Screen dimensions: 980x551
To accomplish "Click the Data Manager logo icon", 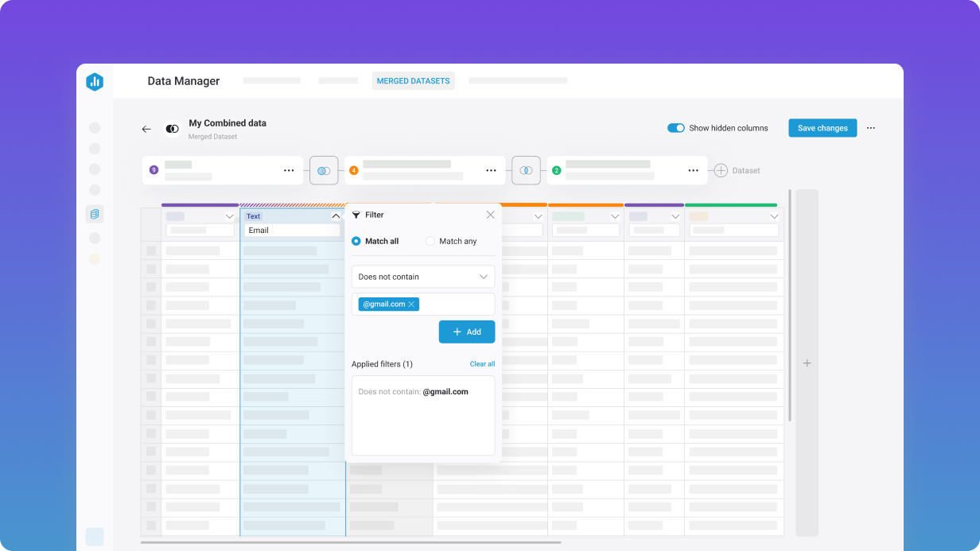I will (95, 82).
